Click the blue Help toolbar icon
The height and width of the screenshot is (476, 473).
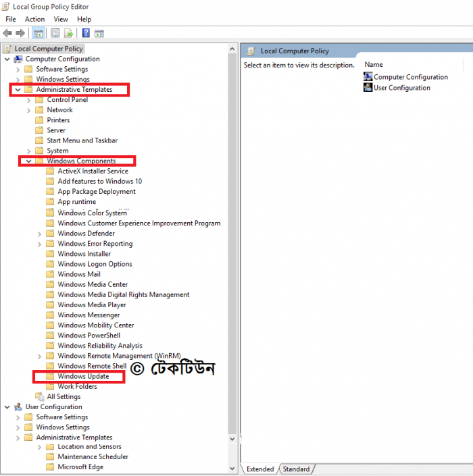[x=86, y=33]
